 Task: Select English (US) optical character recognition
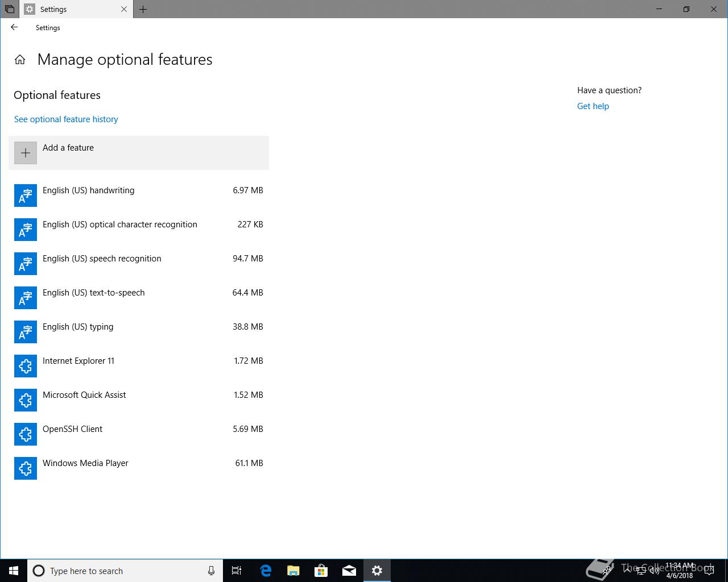pos(139,230)
